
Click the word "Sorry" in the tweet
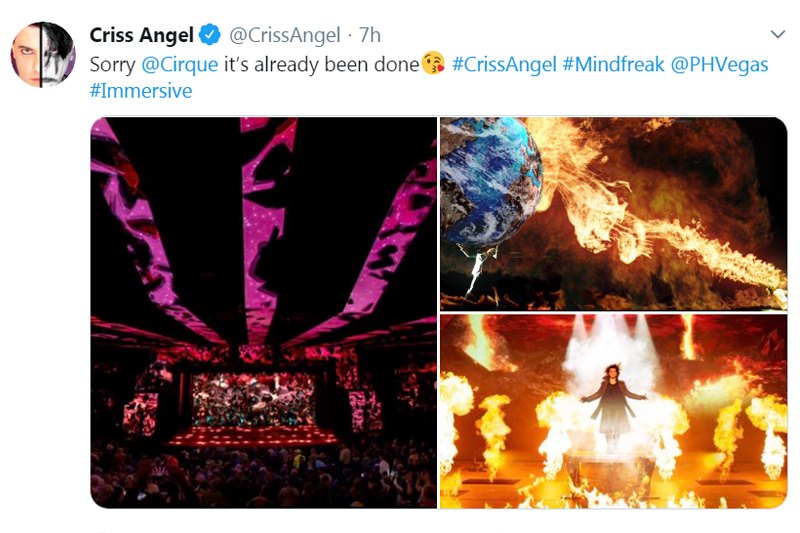112,65
